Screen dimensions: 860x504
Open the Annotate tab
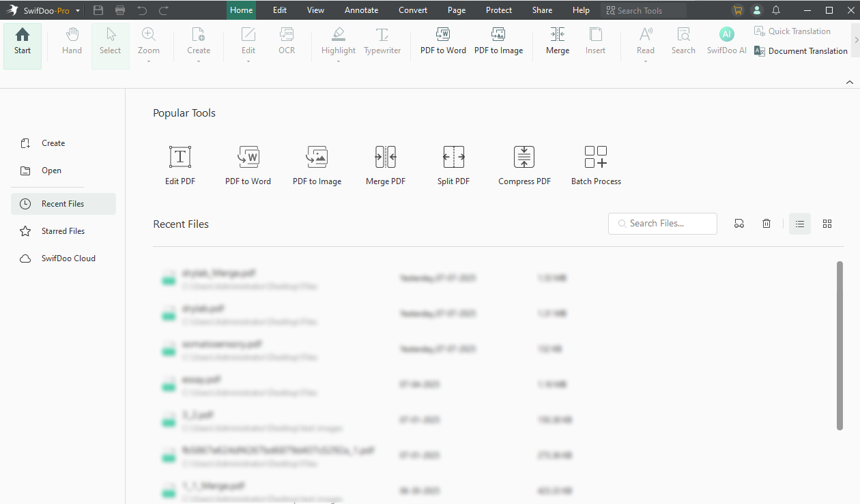tap(362, 10)
